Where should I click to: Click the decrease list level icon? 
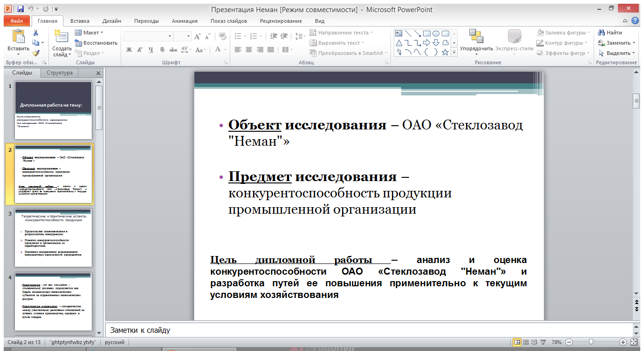[x=273, y=36]
